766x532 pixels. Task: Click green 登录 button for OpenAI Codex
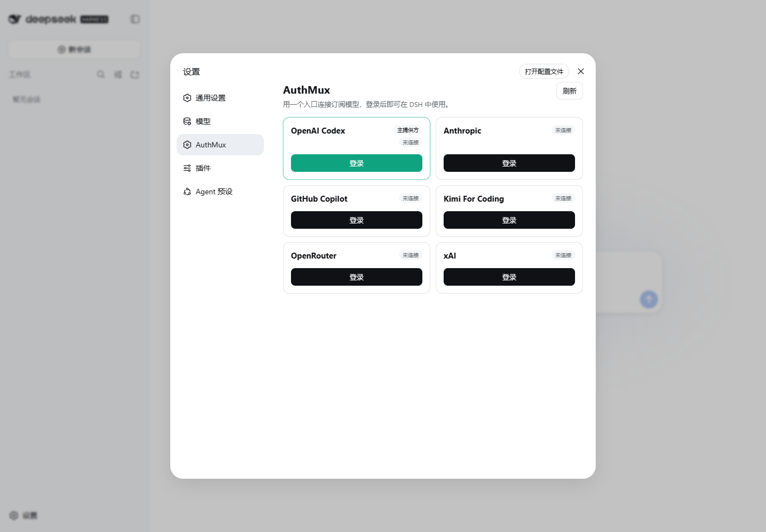click(356, 163)
